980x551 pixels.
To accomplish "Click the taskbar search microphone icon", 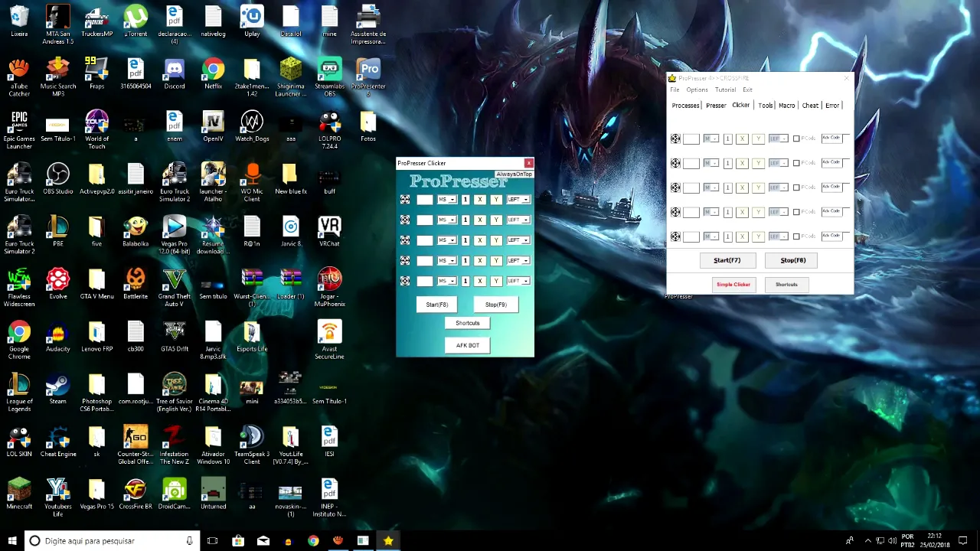I will coord(189,541).
